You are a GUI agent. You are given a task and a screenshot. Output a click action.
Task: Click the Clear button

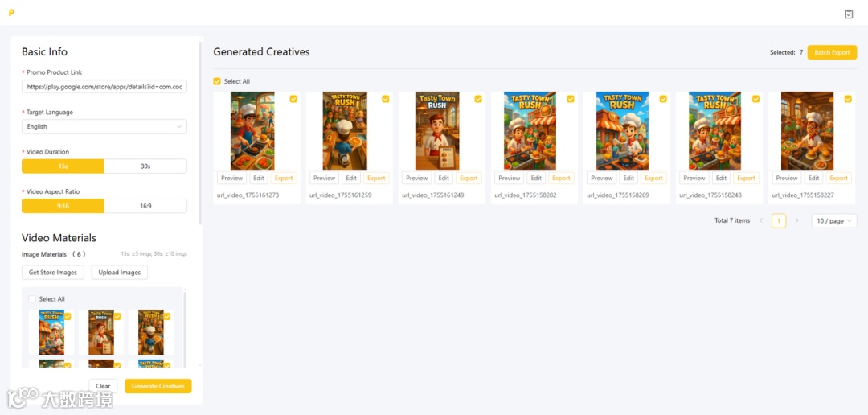pyautogui.click(x=103, y=386)
